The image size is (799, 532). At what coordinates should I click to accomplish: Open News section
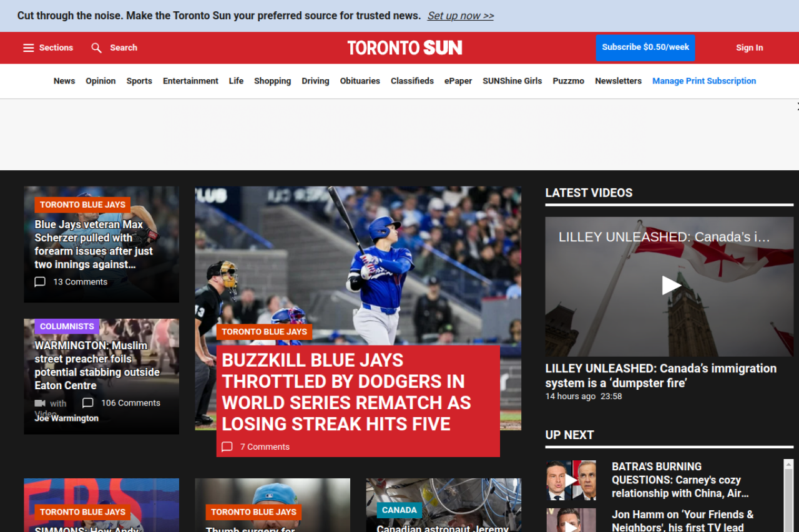pos(64,81)
